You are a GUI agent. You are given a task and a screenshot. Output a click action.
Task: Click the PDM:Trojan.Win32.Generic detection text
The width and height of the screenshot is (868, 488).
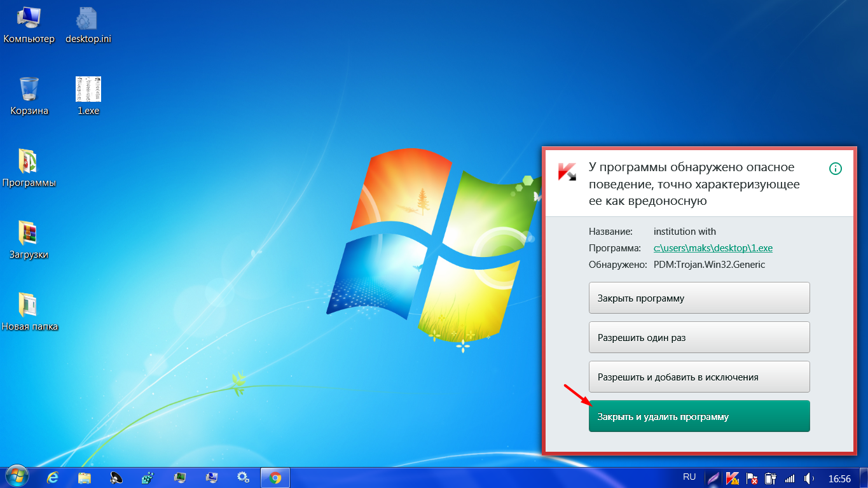[x=709, y=264]
